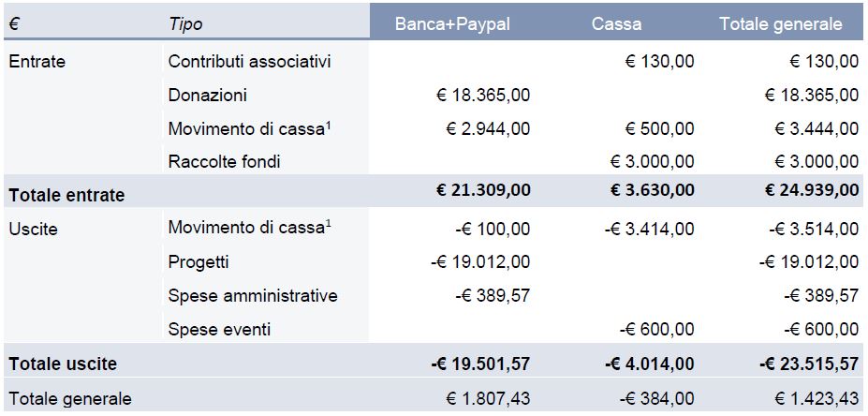Click the Totale generale column header

[780, 24]
